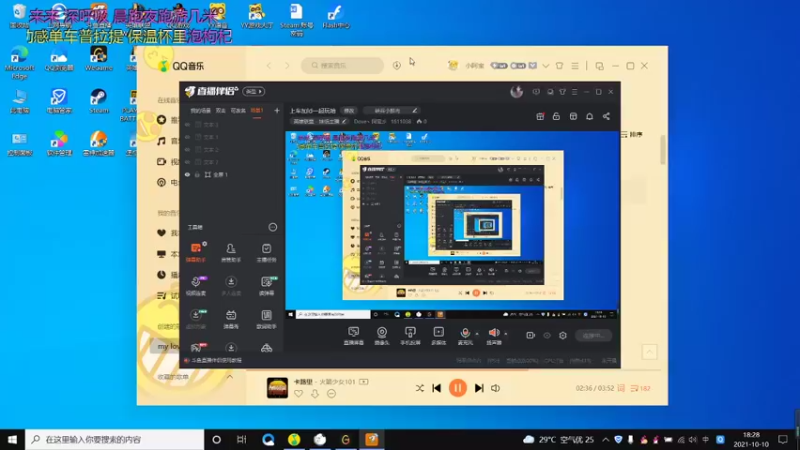
Task: Expand the microphone dropdown arrow
Action: (477, 334)
